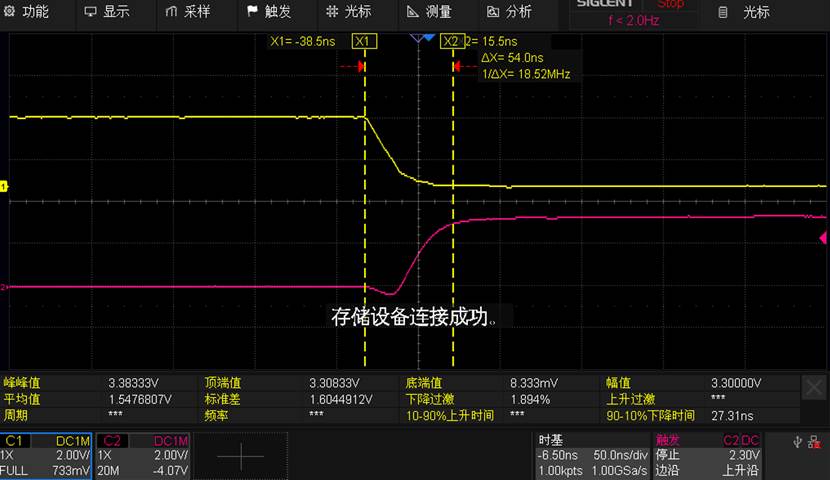Select the 底端值 measurement 8.333mV
The height and width of the screenshot is (480, 830).
[x=534, y=383]
